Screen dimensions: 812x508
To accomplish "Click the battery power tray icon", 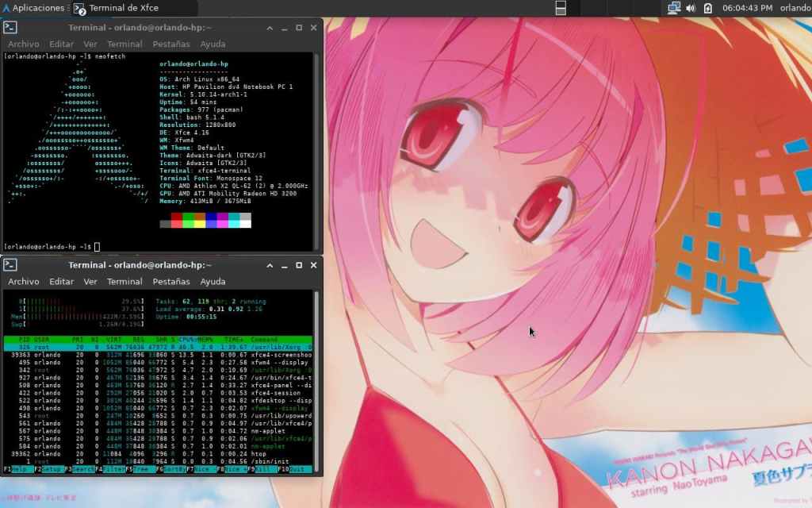I will pos(707,8).
